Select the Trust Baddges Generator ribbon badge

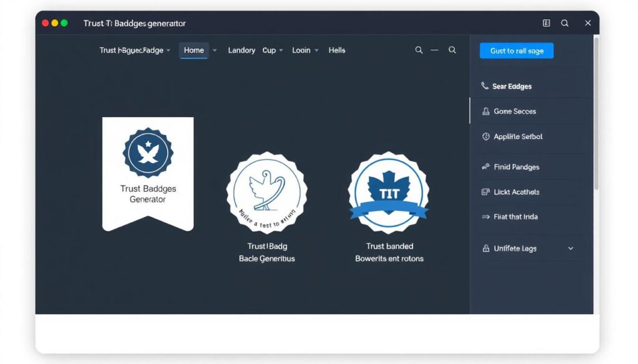[x=148, y=173]
